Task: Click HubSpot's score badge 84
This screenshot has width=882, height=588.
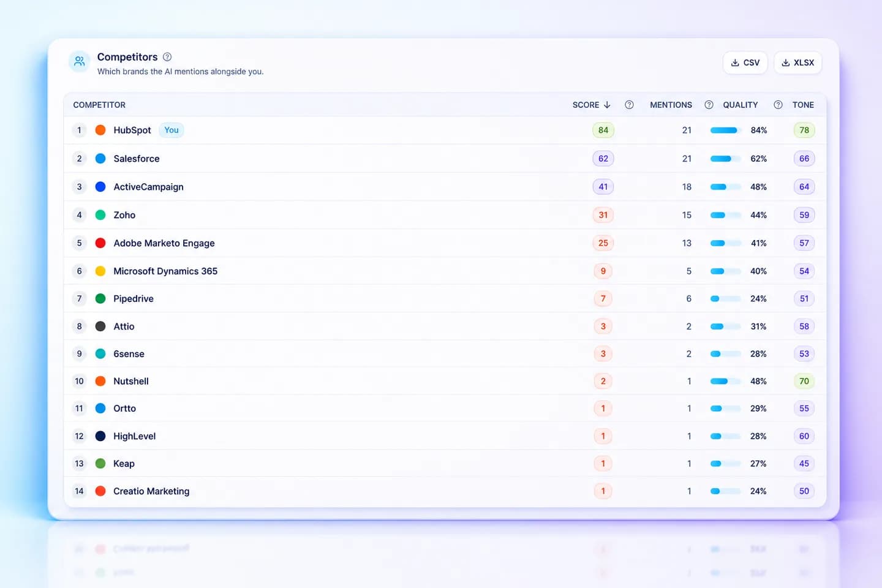Action: [603, 130]
